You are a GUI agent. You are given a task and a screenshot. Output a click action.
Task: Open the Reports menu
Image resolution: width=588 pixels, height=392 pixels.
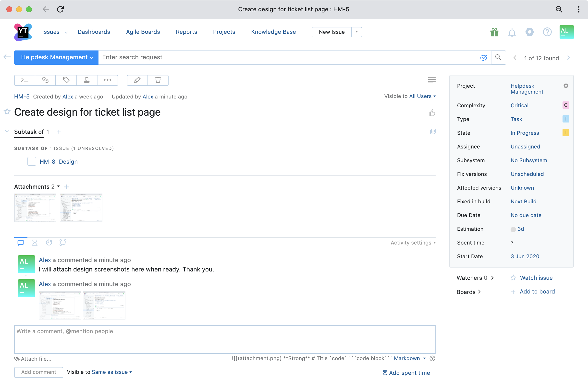(186, 32)
